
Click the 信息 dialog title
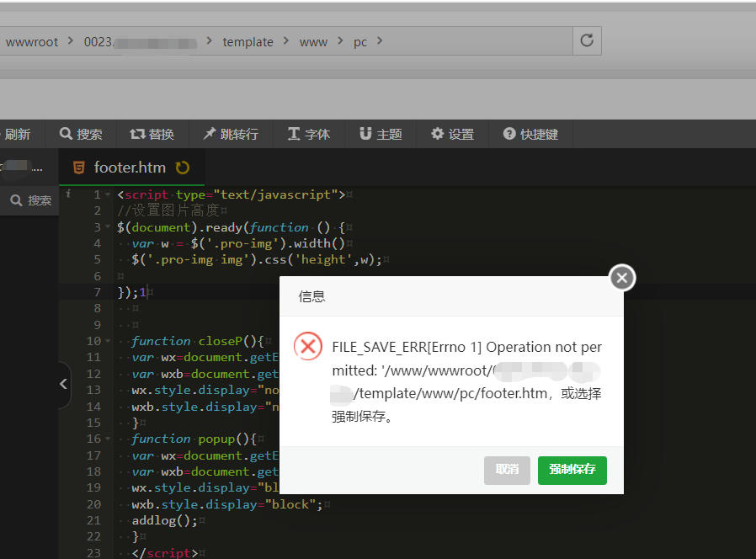point(312,296)
